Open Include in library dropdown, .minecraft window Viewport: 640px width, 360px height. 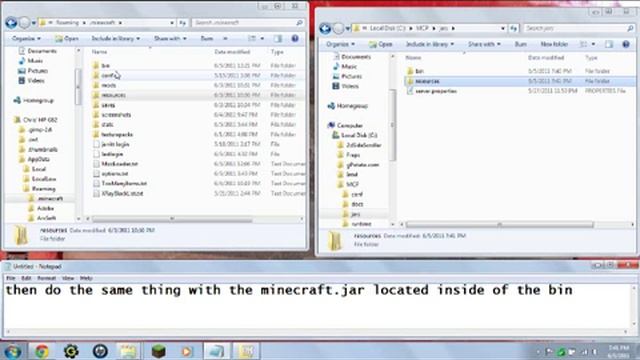click(x=116, y=38)
